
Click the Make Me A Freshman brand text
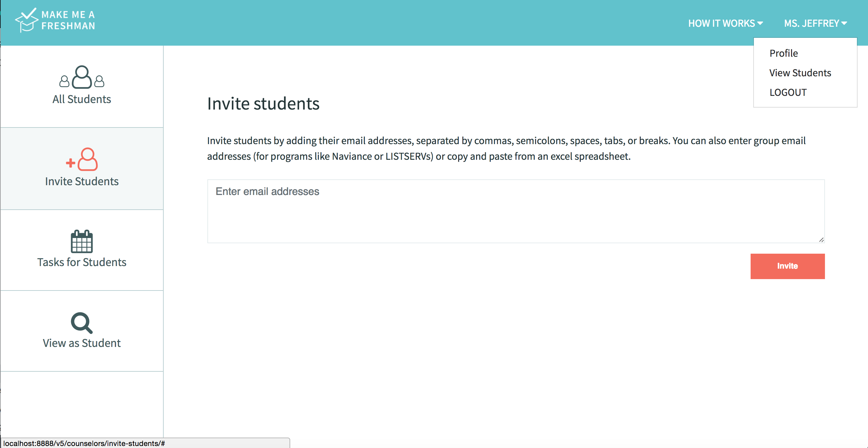point(68,20)
